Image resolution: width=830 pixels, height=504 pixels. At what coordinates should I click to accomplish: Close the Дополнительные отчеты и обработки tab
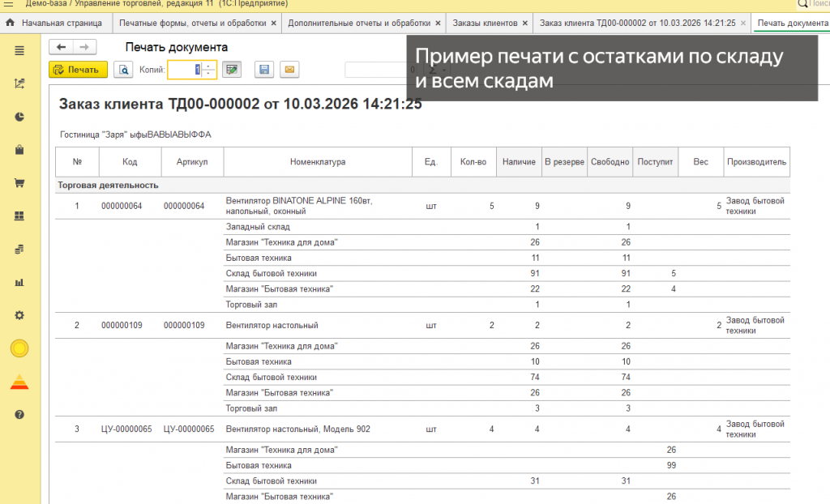tap(438, 23)
